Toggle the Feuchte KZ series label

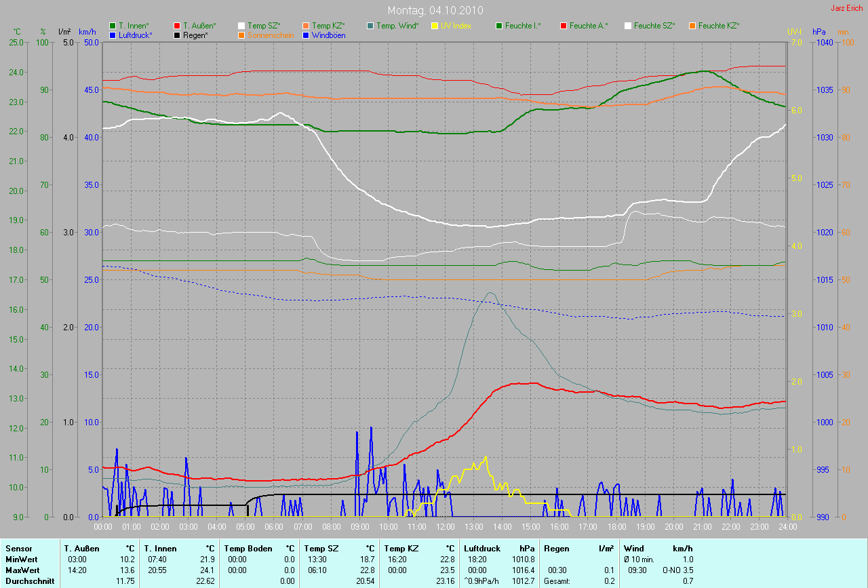(x=718, y=26)
